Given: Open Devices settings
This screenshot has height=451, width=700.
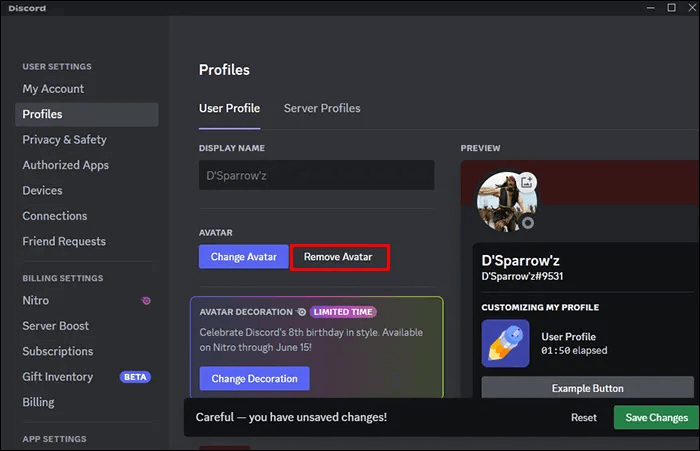Looking at the screenshot, I should click(x=42, y=191).
